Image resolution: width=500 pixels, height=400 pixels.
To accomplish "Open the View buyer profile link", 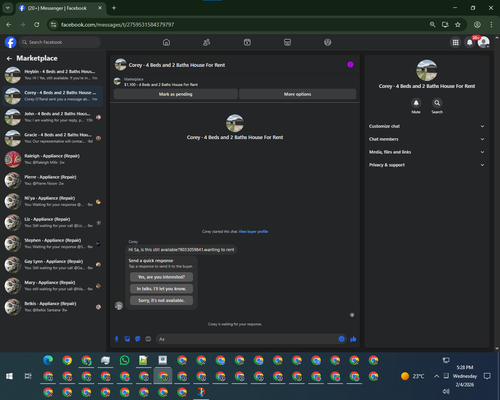I will (253, 231).
